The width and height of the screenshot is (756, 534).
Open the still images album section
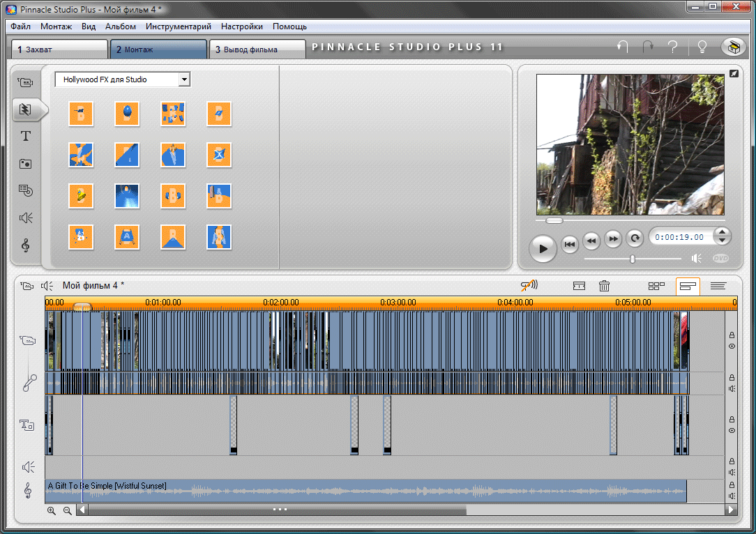26,164
